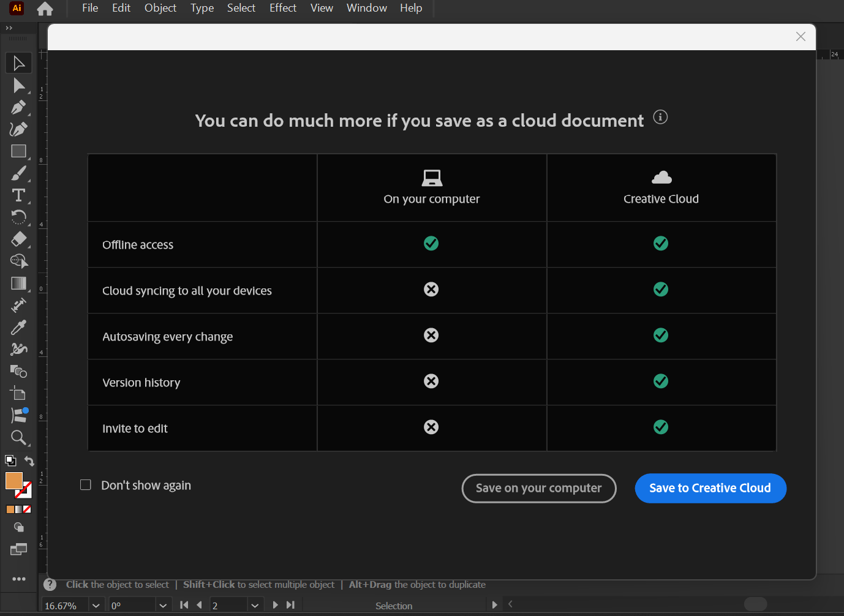Click the info icon beside the heading
This screenshot has width=844, height=616.
point(660,116)
